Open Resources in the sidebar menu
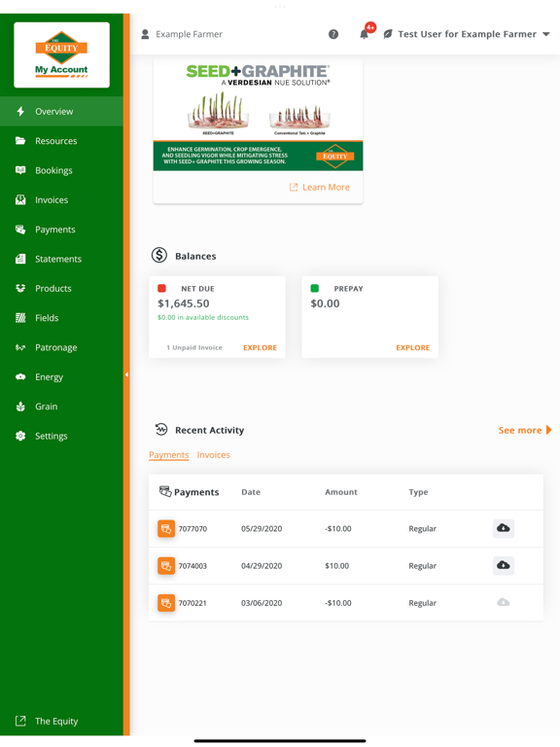Viewport: 560px width, 747px height. [x=61, y=141]
